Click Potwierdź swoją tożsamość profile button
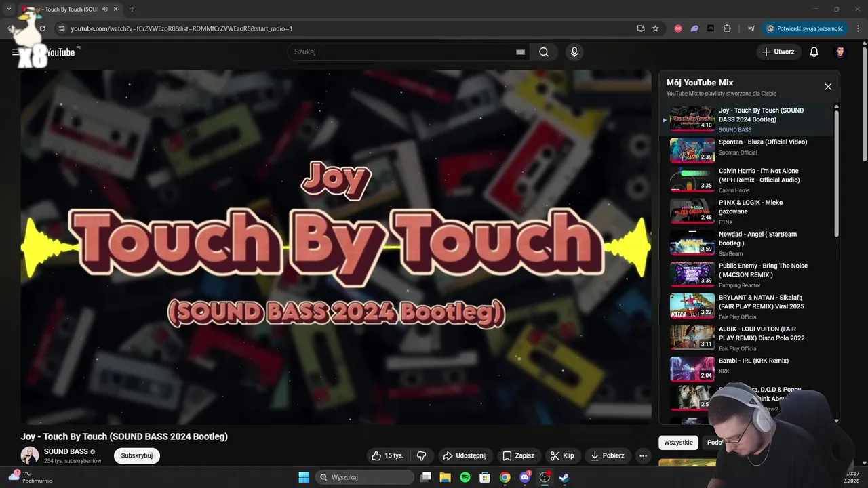Image resolution: width=868 pixels, height=488 pixels. [x=805, y=28]
